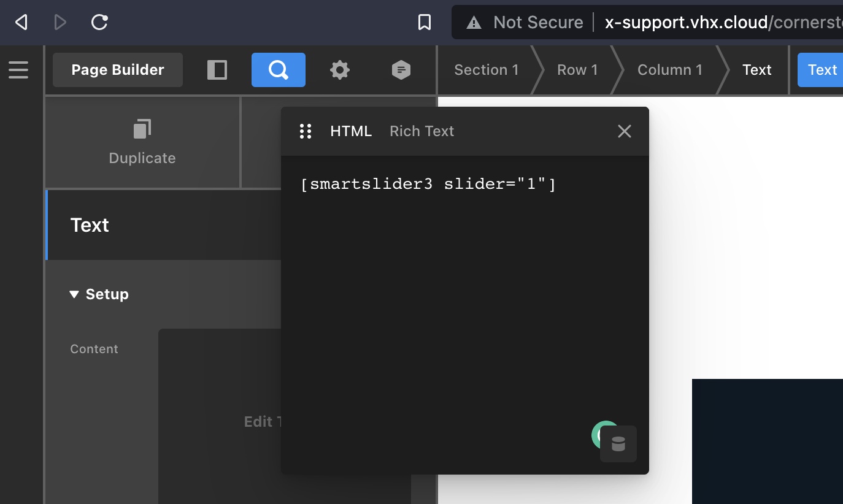
Task: Open the dynamic content database icon
Action: coord(618,444)
